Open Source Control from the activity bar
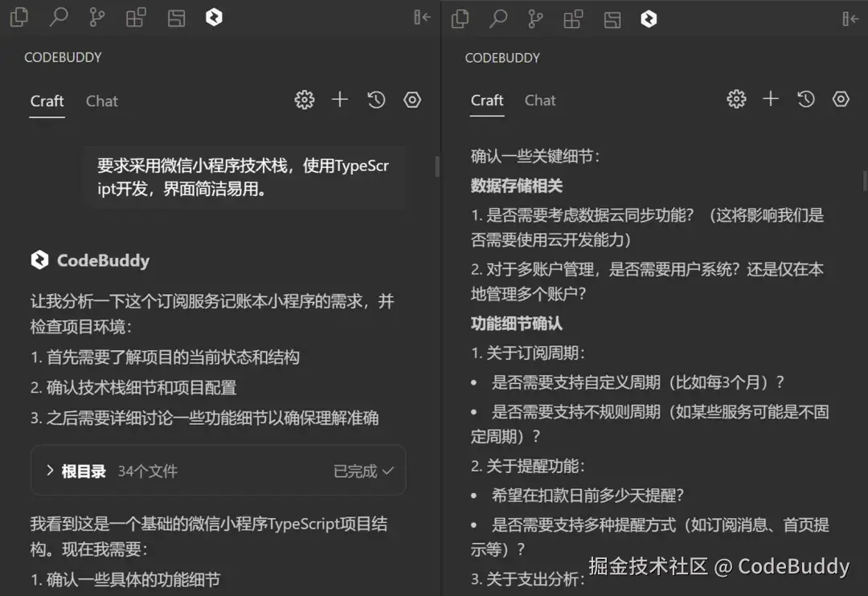Image resolution: width=868 pixels, height=596 pixels. coord(96,17)
